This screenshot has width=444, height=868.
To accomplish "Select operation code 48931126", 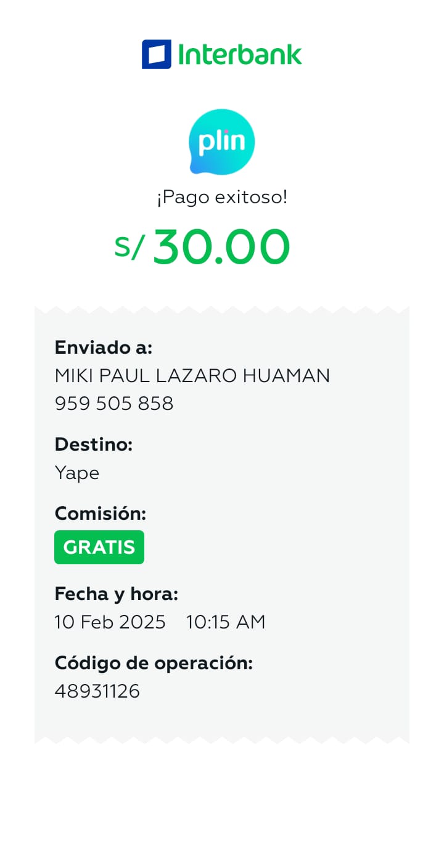I will click(x=97, y=691).
